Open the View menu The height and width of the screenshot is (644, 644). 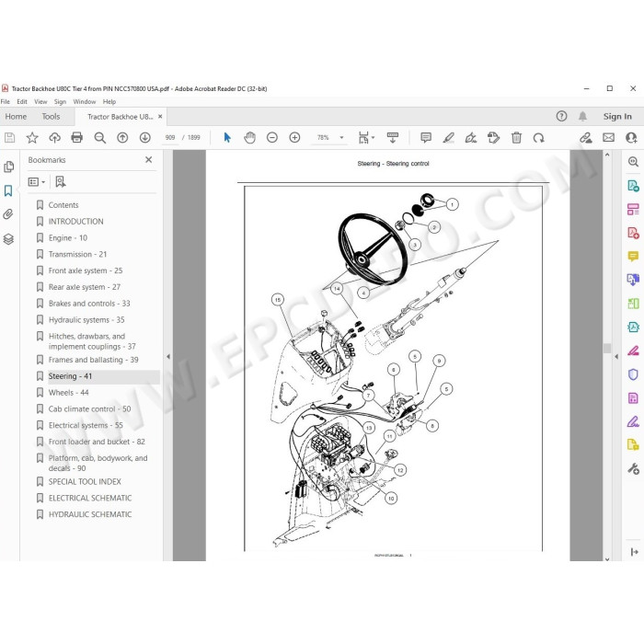pos(40,101)
